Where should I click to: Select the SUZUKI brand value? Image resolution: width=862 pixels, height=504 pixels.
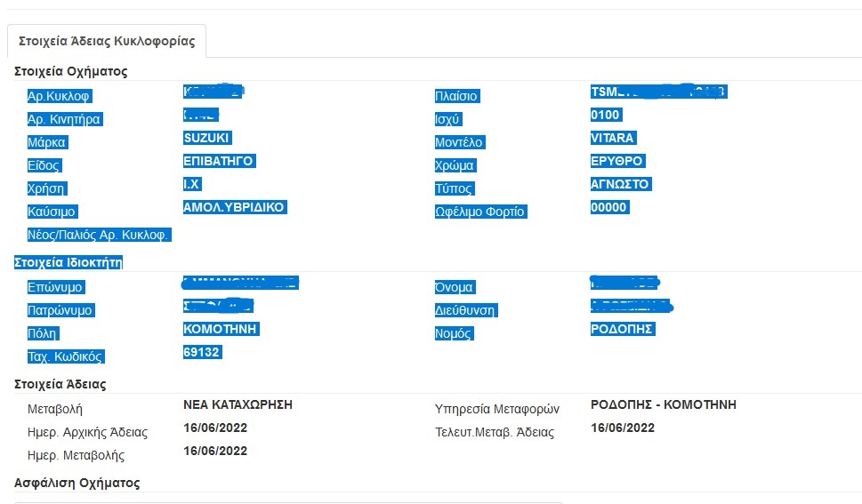coord(207,138)
